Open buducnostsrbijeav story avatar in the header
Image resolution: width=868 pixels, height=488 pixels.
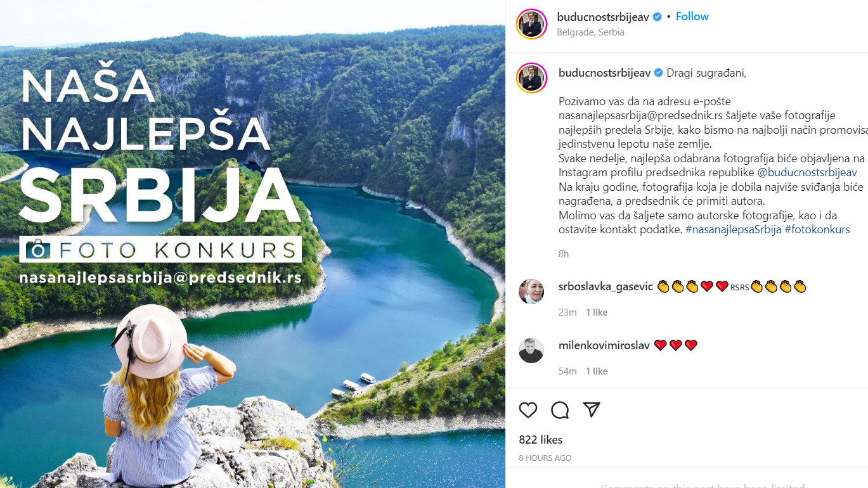pyautogui.click(x=531, y=24)
